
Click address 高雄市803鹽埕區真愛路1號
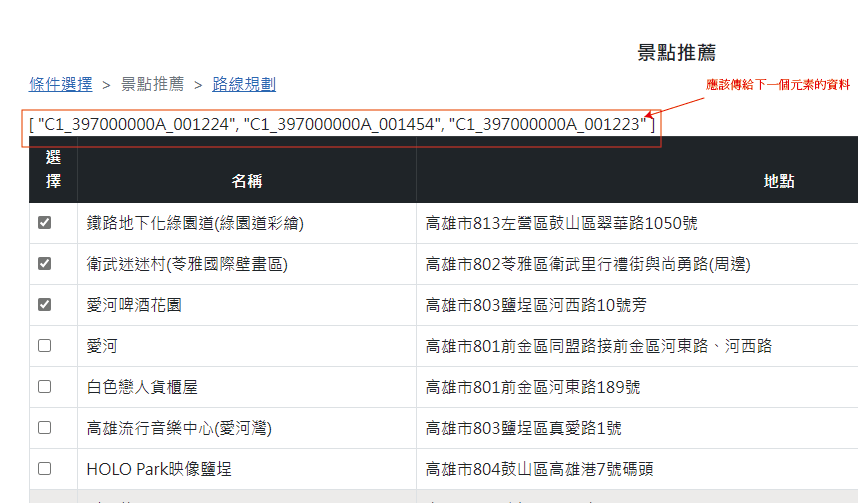point(524,428)
